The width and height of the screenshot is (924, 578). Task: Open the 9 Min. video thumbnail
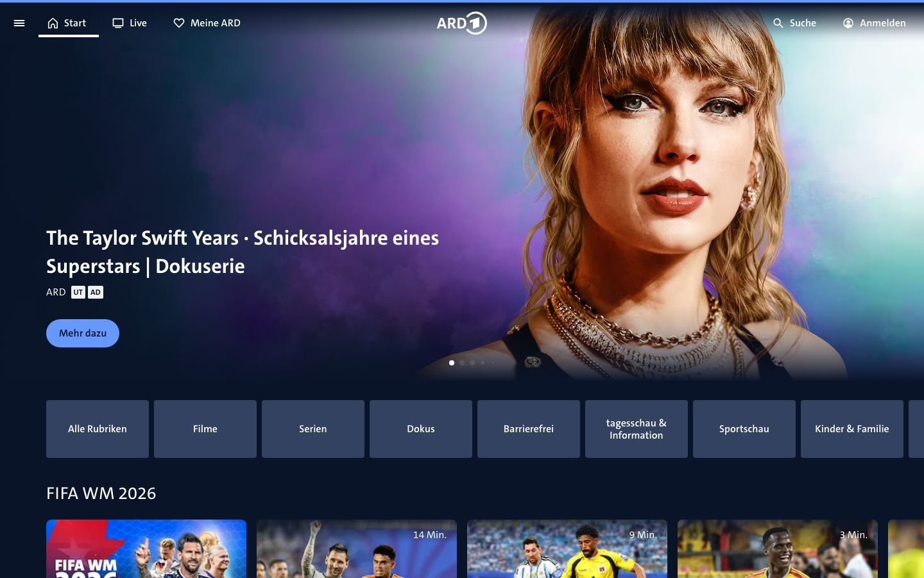pyautogui.click(x=567, y=549)
